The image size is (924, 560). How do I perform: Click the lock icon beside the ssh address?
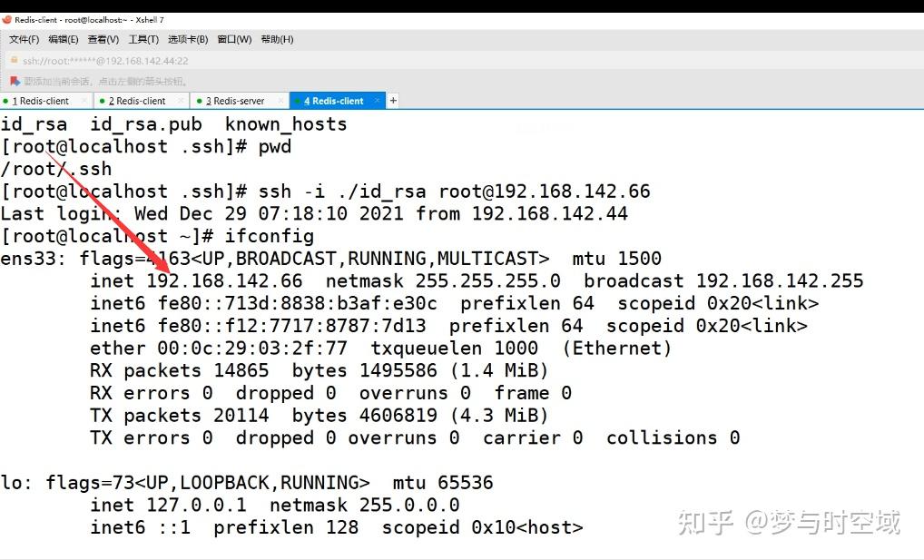coord(15,62)
